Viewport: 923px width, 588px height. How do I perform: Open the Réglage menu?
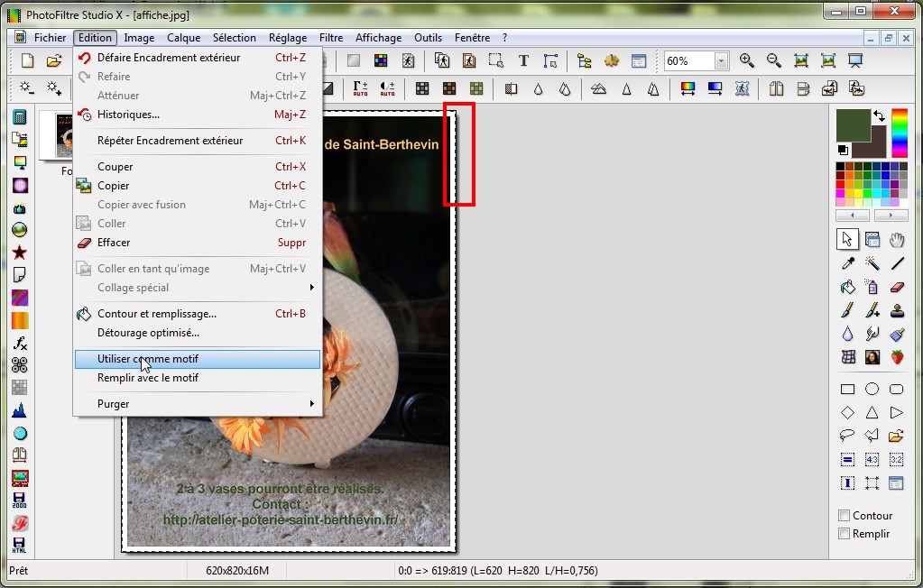288,38
